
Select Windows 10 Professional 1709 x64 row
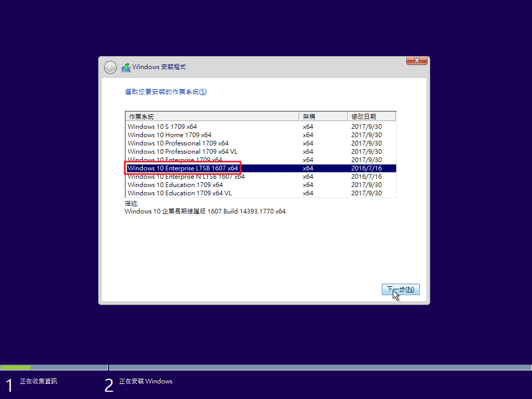[x=261, y=143]
